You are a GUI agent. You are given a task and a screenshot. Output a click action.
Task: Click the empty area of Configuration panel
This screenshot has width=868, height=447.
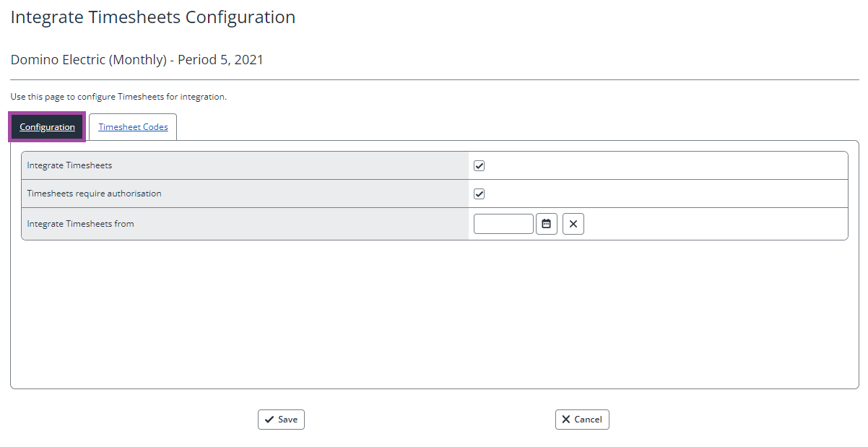(434, 314)
